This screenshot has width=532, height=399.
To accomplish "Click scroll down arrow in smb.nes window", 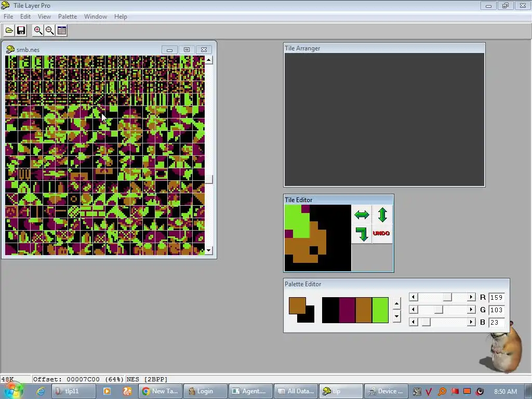I will tap(209, 250).
